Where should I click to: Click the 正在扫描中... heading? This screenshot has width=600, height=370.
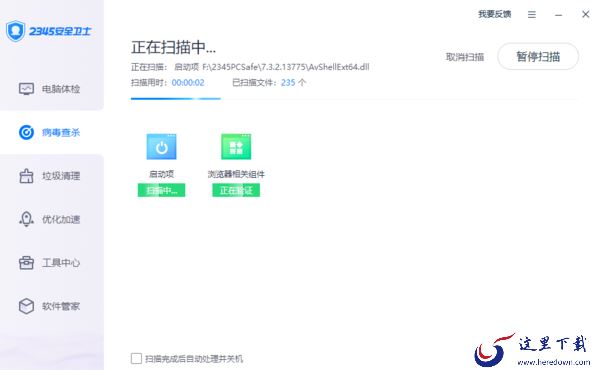[173, 47]
